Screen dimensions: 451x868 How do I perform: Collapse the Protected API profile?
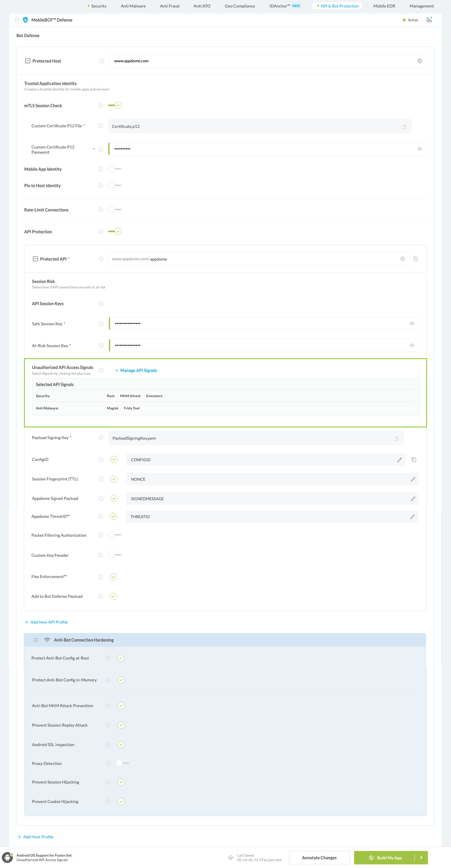click(x=35, y=259)
